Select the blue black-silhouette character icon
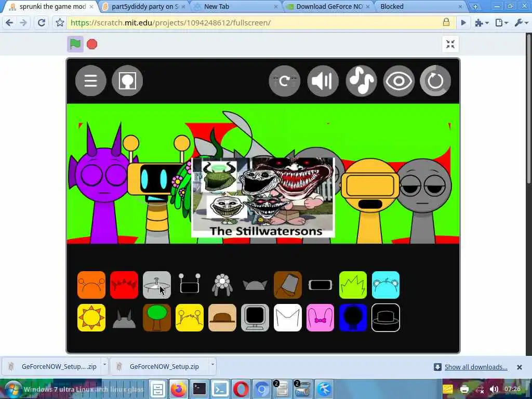Viewport: 532px width, 399px height. pyautogui.click(x=353, y=318)
